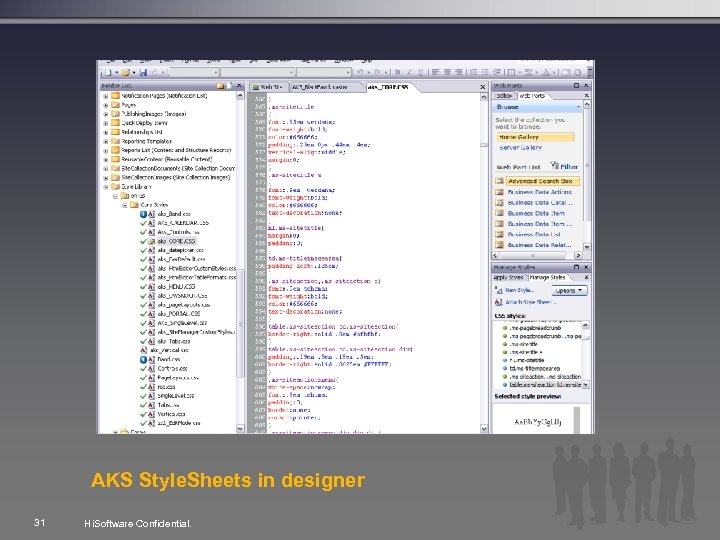The image size is (720, 540).
Task: Click the Numbered list toolbar icon
Action: pyautogui.click(x=474, y=72)
